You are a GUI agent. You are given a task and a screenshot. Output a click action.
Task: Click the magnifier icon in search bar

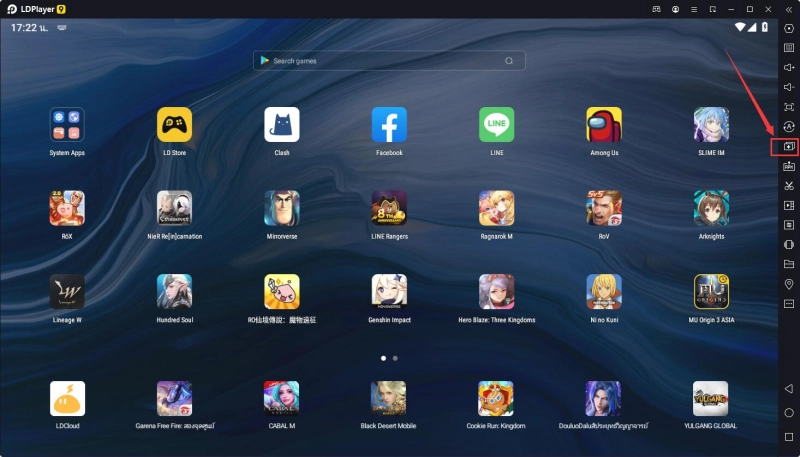(x=509, y=61)
